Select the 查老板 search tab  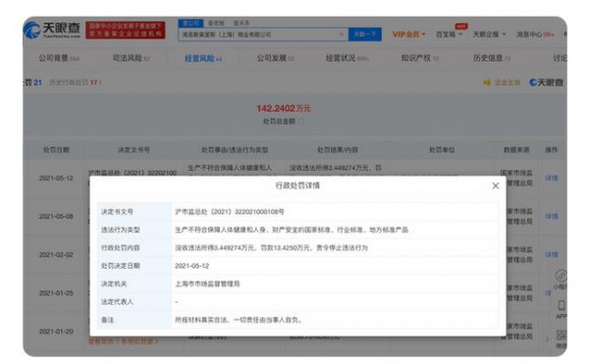(216, 24)
